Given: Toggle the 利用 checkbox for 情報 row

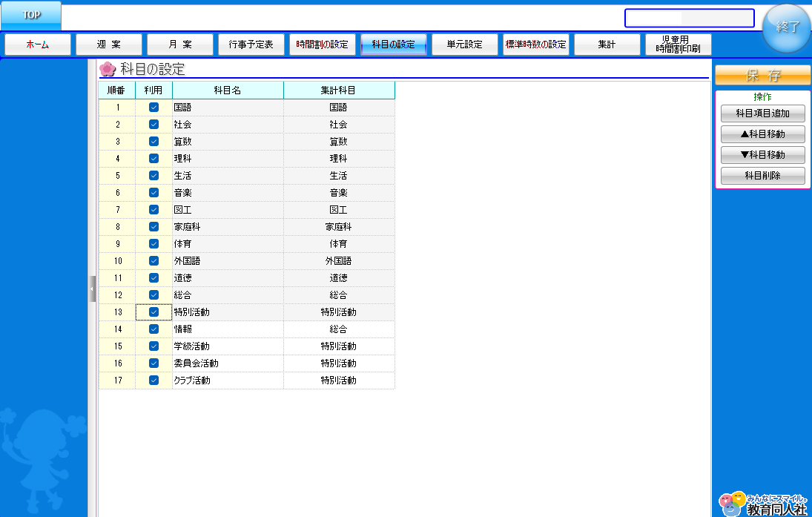Looking at the screenshot, I should click(154, 329).
